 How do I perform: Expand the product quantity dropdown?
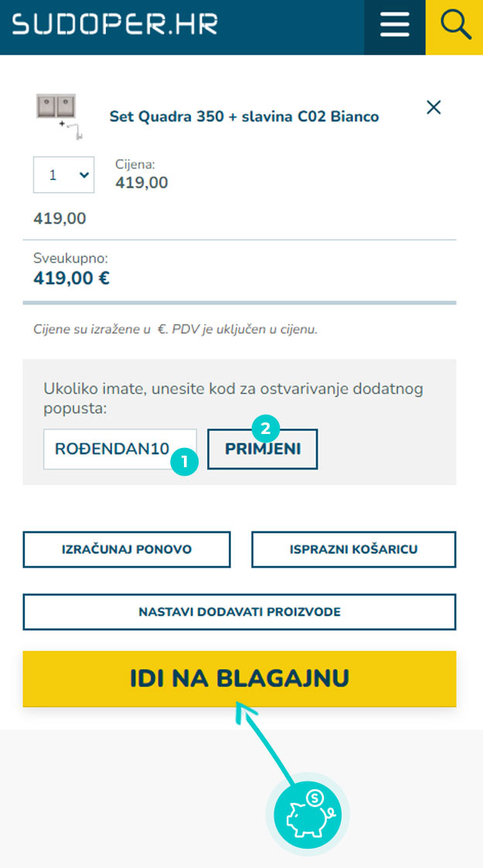pyautogui.click(x=63, y=175)
